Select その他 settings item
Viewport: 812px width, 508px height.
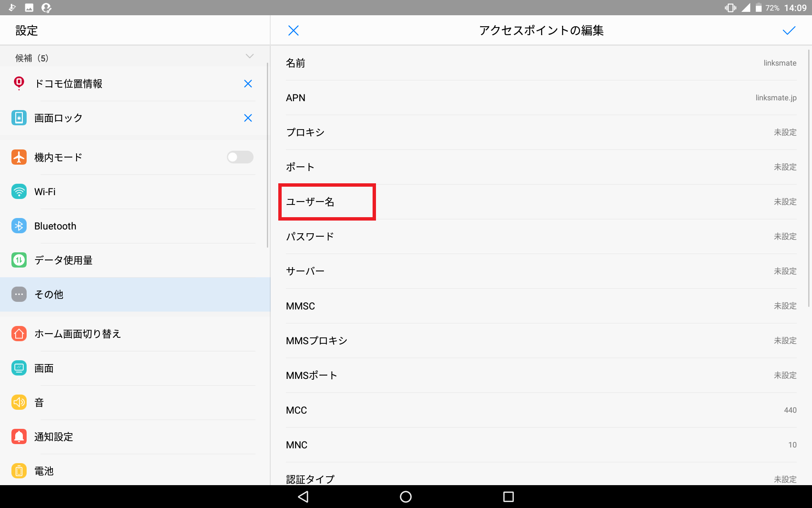pos(135,295)
